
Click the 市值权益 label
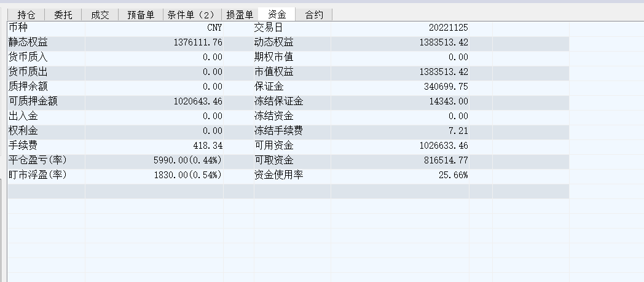273,72
